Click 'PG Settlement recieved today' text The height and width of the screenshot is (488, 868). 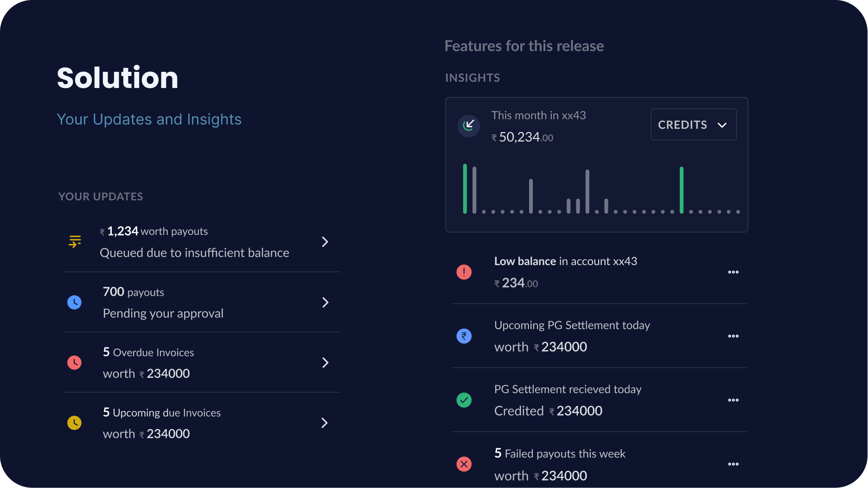click(x=568, y=389)
